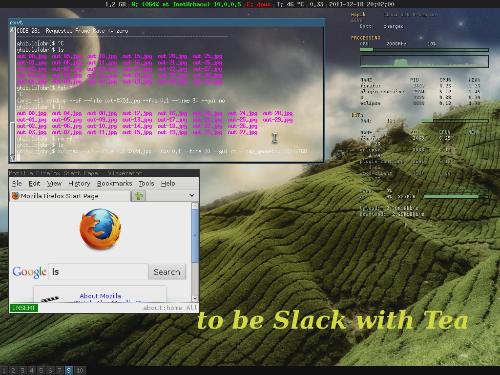Open a new tab with the green plus icon

pos(139,196)
